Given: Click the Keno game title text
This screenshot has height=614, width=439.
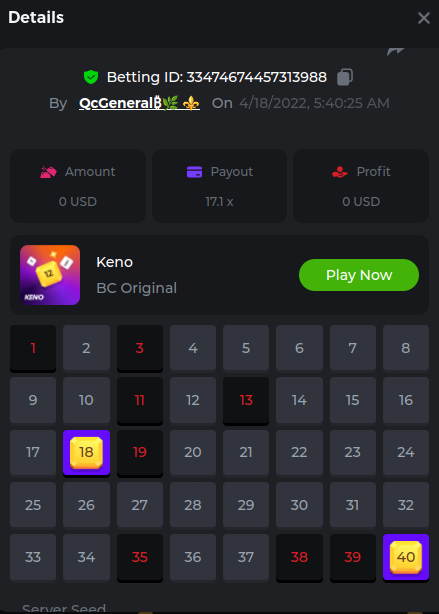Looking at the screenshot, I should click(114, 262).
